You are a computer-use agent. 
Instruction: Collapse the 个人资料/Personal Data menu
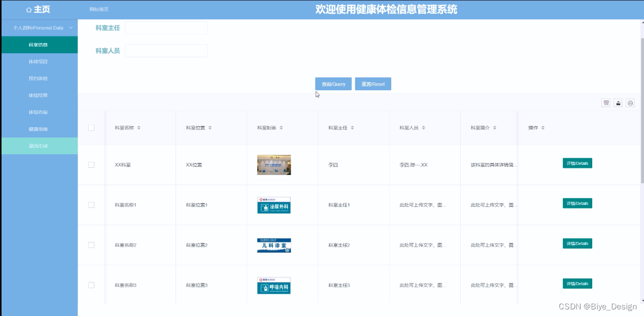[x=39, y=28]
